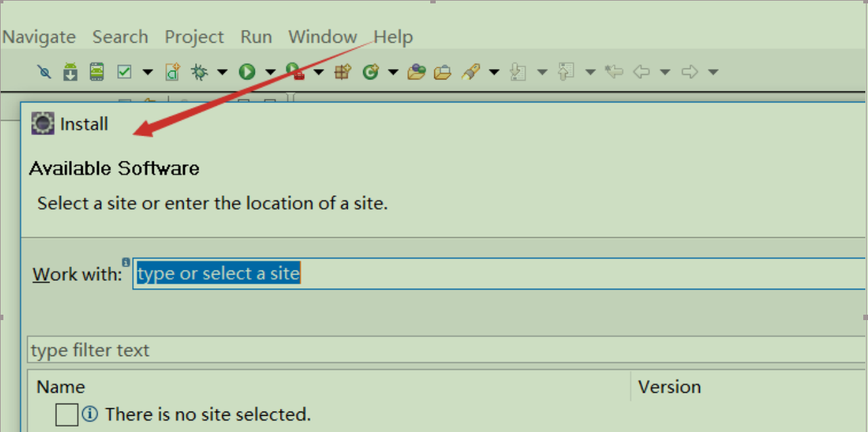Click the type filter text field

(x=447, y=350)
